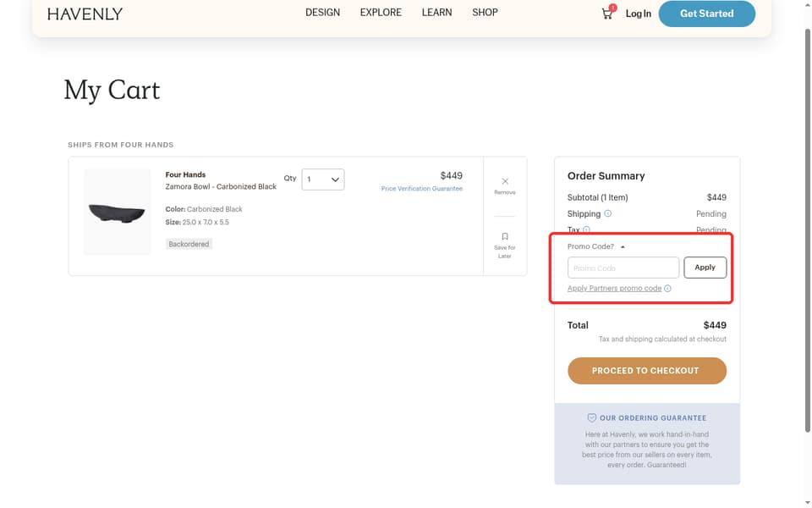Click the SHIPS FROM FOUR HANDS label
812x508 pixels.
click(x=121, y=145)
